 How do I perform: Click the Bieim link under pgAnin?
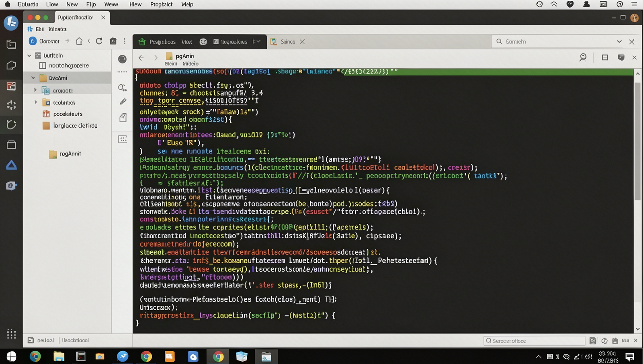pyautogui.click(x=171, y=63)
